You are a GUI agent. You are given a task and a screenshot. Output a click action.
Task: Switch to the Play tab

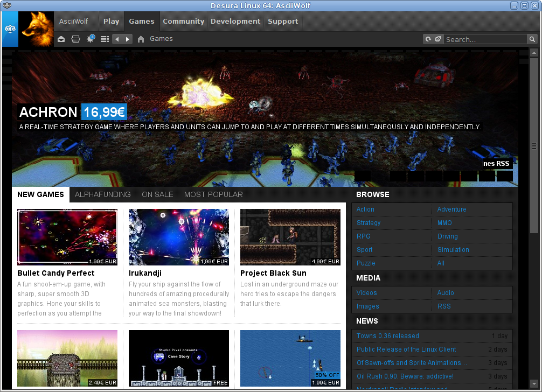(x=112, y=22)
